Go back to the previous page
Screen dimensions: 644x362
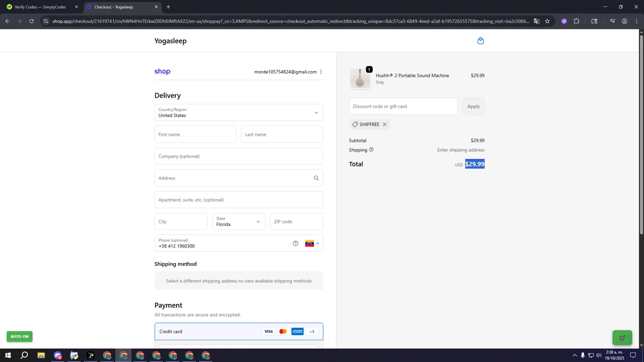click(7, 21)
